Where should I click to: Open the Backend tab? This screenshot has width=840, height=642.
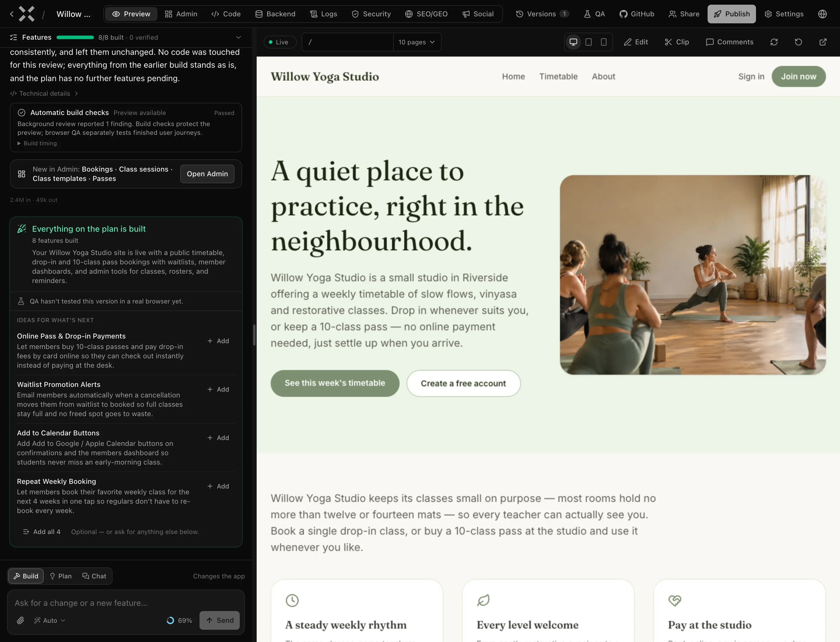[275, 14]
